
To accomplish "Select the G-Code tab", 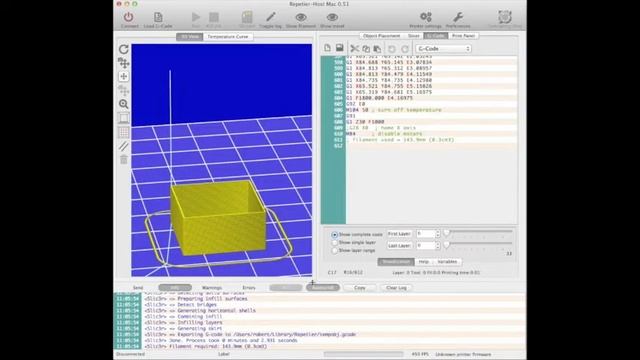I will [x=436, y=36].
